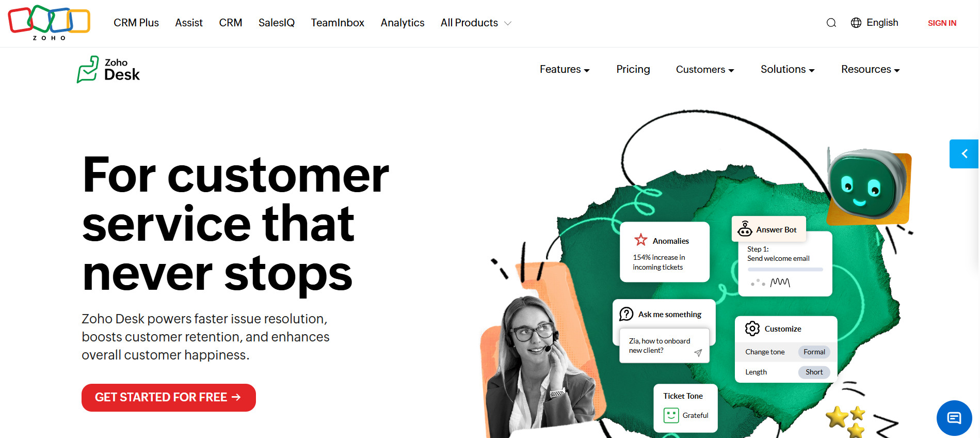Click the send arrow in Zia prompt

point(698,353)
